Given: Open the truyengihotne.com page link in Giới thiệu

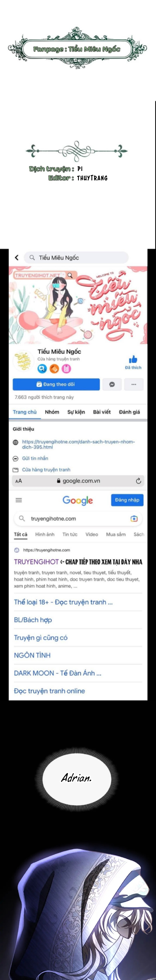Looking at the screenshot, I should point(78,444).
